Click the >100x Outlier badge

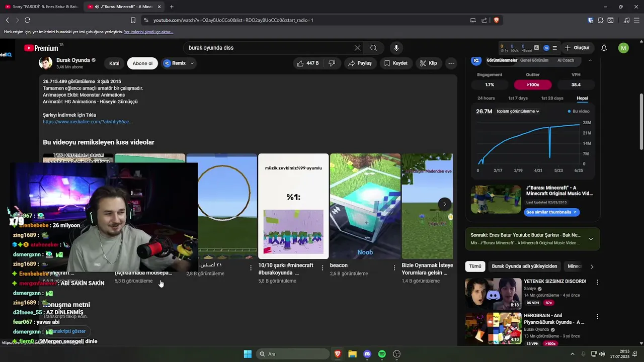click(x=532, y=84)
